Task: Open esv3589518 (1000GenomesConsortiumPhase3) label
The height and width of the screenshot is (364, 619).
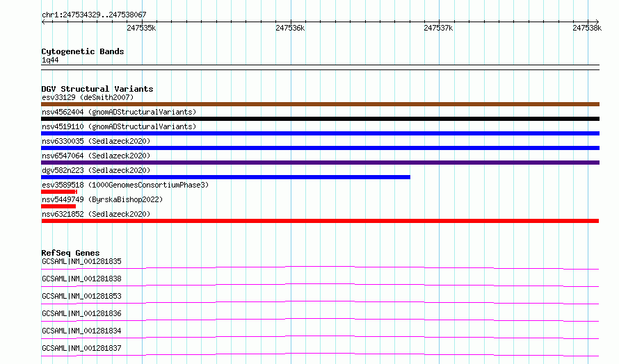Action: (125, 185)
